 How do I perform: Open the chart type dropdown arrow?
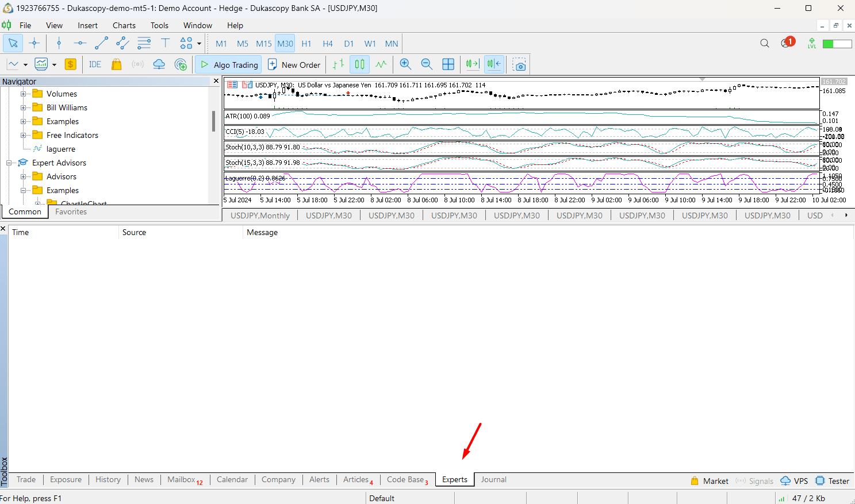click(x=25, y=65)
